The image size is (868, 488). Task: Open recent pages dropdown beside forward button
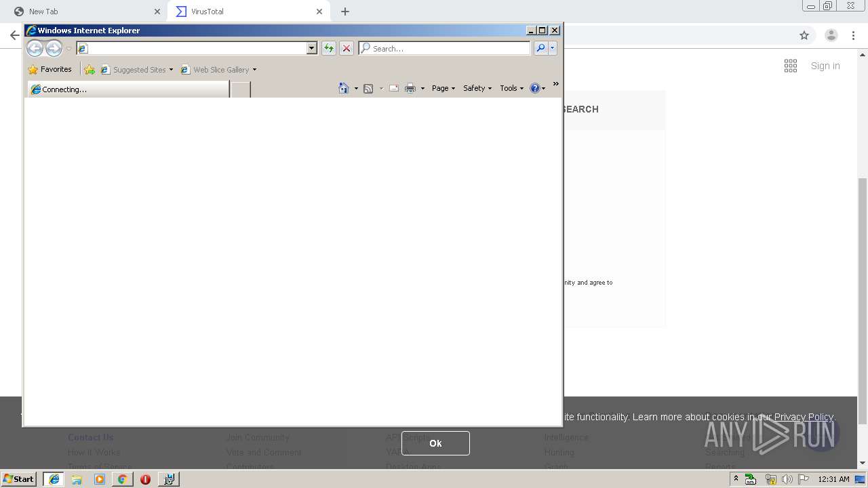click(x=68, y=49)
